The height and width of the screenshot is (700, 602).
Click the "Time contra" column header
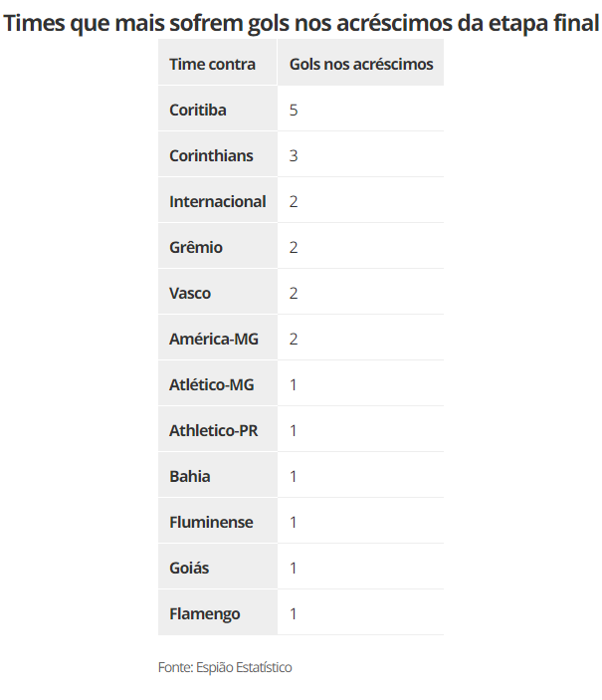[212, 64]
